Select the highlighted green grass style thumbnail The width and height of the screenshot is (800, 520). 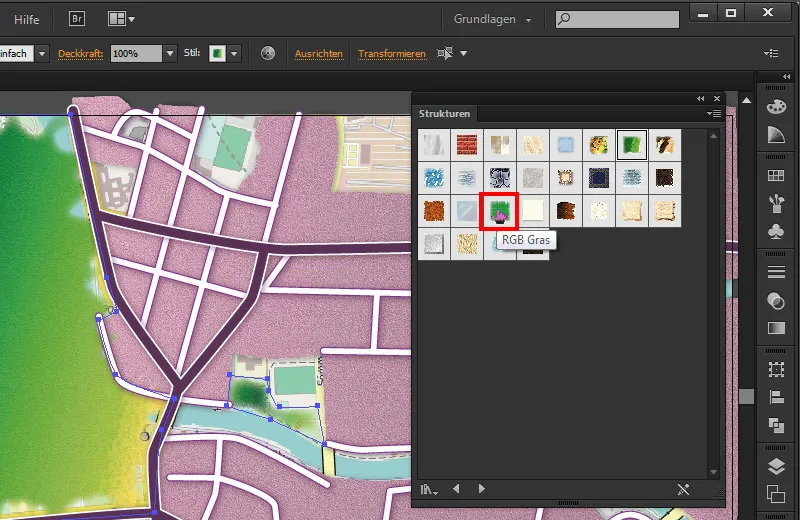632,145
